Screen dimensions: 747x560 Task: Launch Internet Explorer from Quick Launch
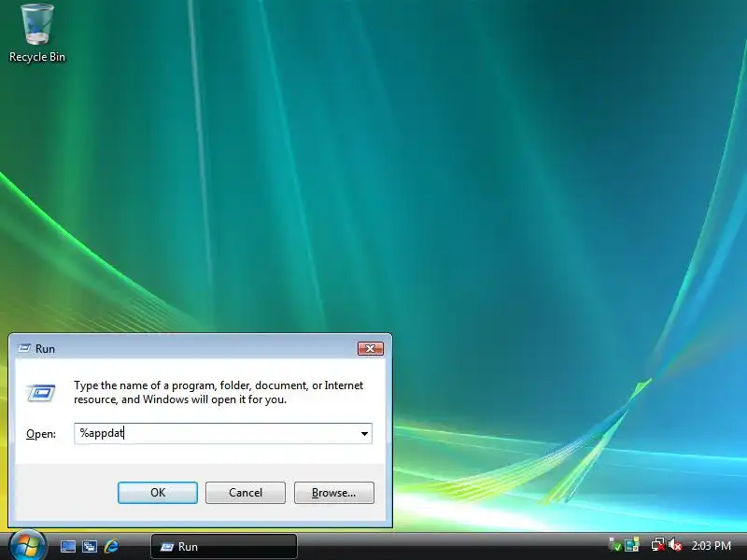pyautogui.click(x=111, y=546)
